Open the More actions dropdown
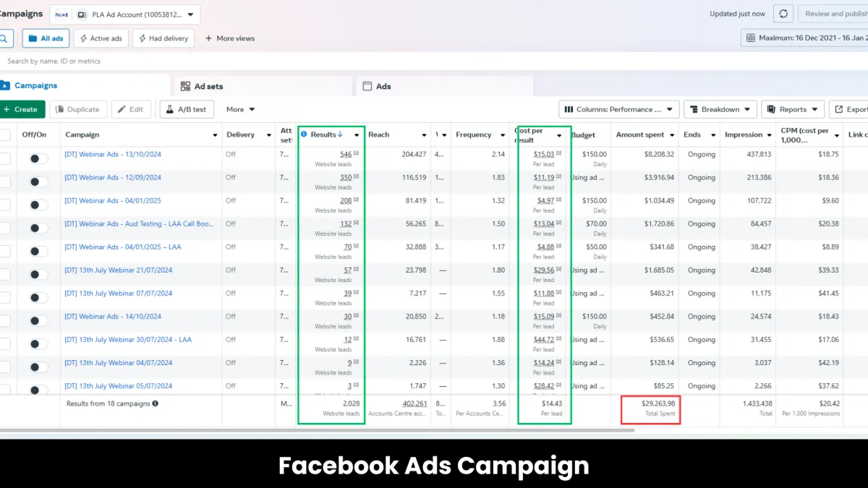Image resolution: width=868 pixels, height=488 pixels. [x=241, y=109]
